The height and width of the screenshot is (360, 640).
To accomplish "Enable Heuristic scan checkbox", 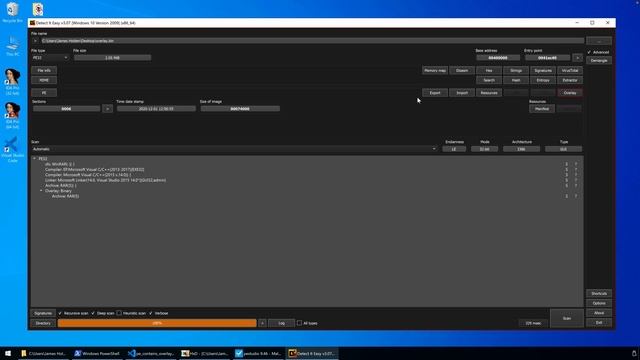I will coord(131,313).
